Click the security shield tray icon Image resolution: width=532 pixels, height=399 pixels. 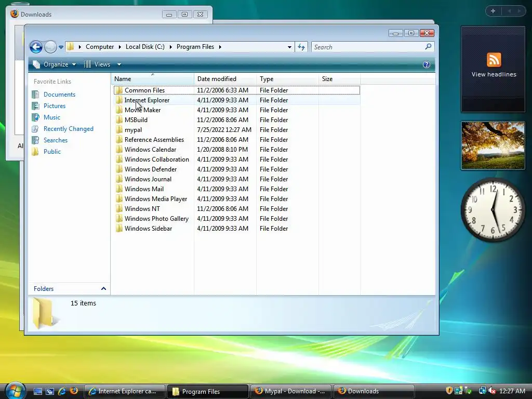(x=449, y=391)
